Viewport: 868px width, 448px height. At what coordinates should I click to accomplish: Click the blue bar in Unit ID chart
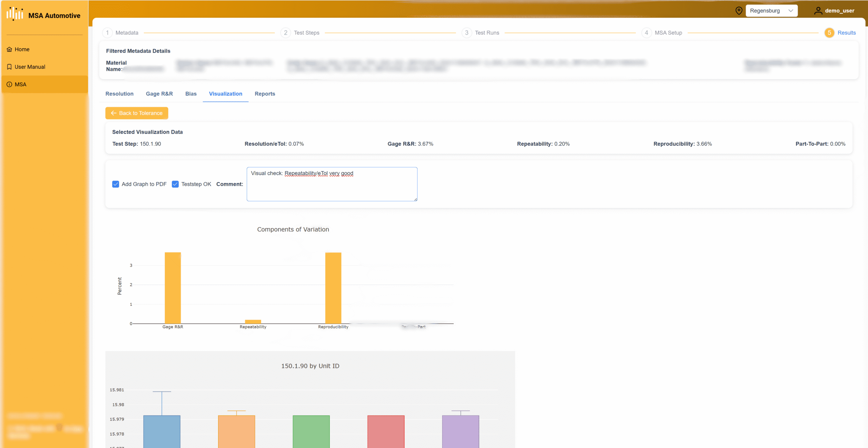(162, 431)
